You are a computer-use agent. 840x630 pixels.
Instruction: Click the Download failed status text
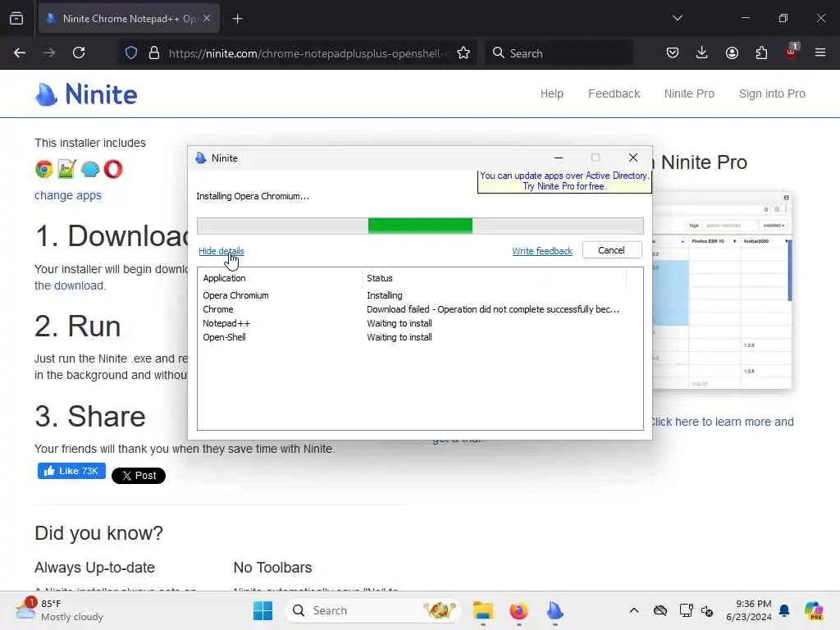(x=493, y=309)
